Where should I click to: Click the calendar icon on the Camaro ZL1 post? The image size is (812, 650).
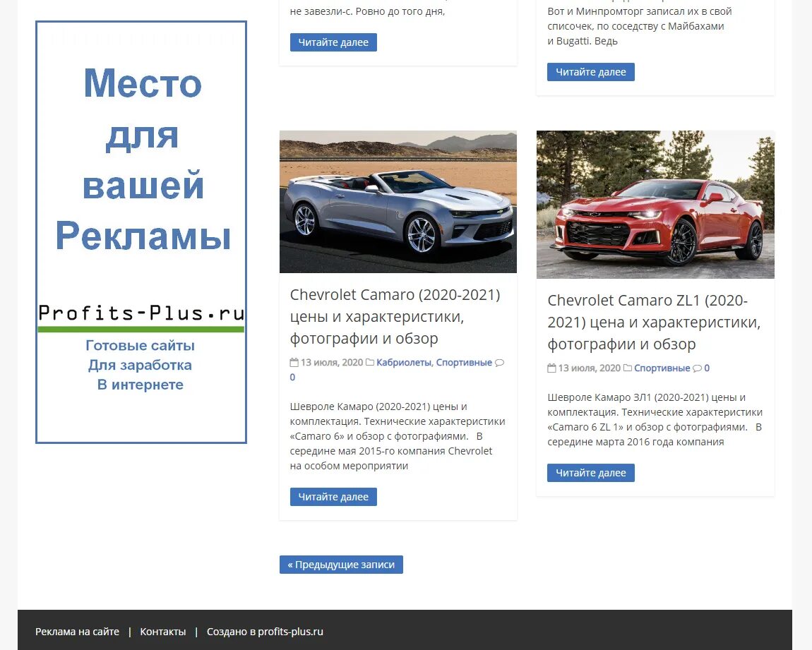(x=551, y=368)
